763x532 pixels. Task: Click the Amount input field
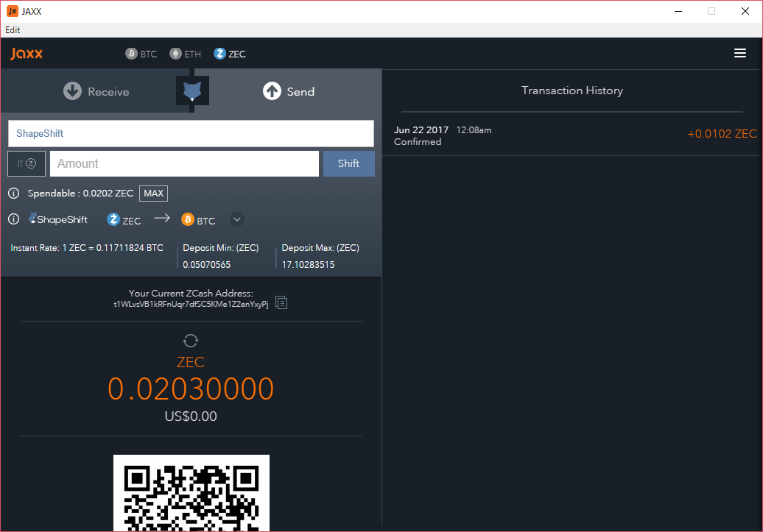click(184, 163)
